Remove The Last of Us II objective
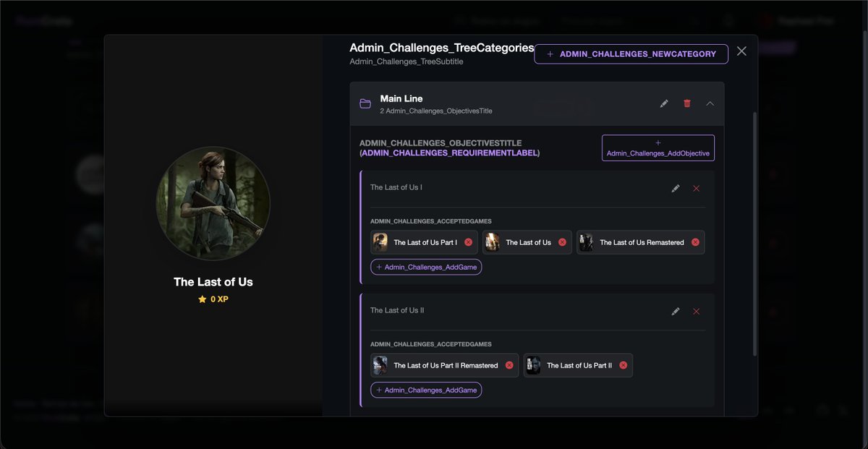 point(697,312)
